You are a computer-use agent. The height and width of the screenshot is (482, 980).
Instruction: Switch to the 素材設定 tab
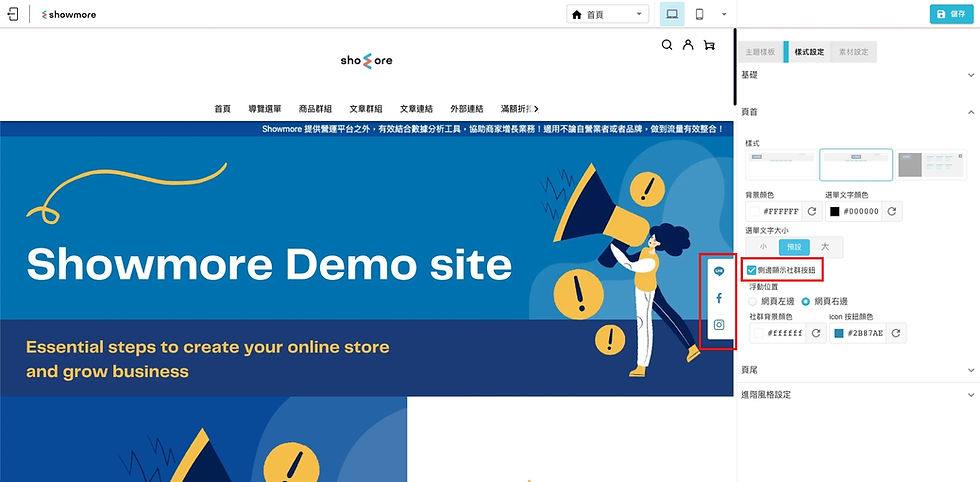coord(854,53)
